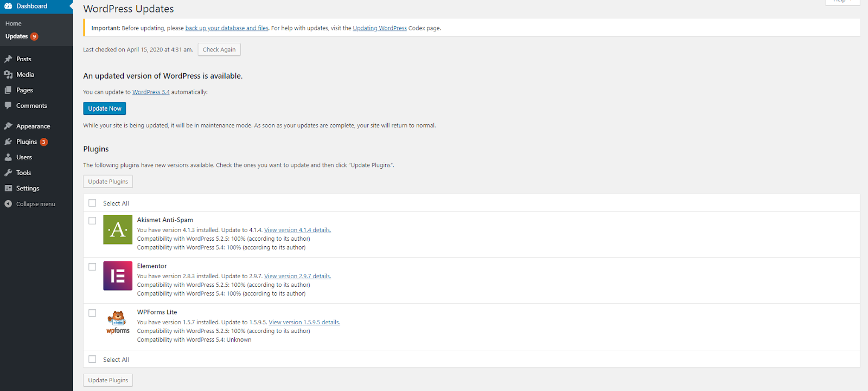
Task: Open the WordPress 5.4 link
Action: tap(151, 92)
